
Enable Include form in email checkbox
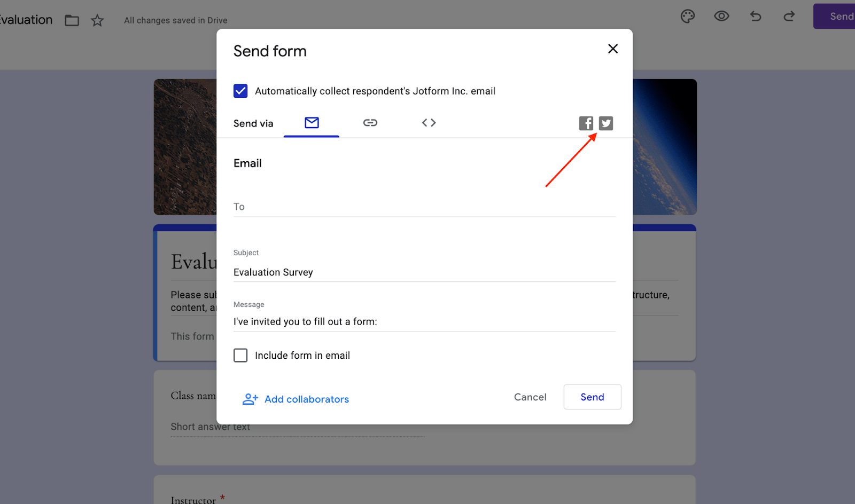(x=240, y=356)
